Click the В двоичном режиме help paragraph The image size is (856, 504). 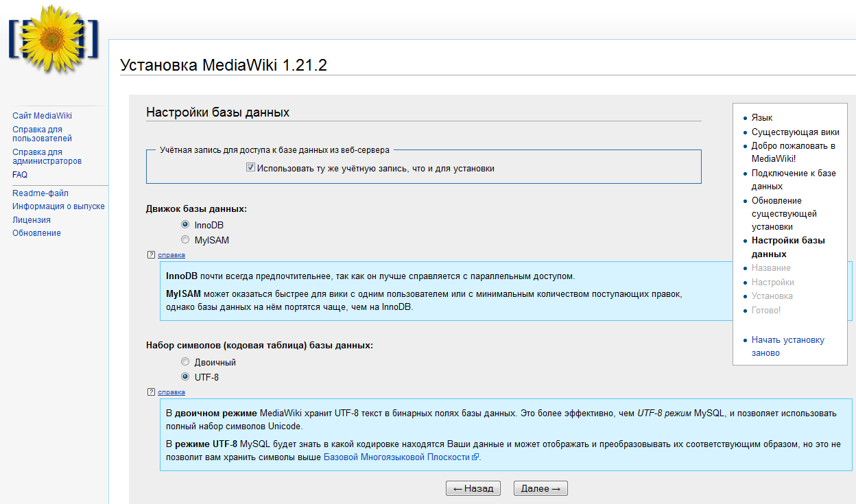(x=502, y=420)
